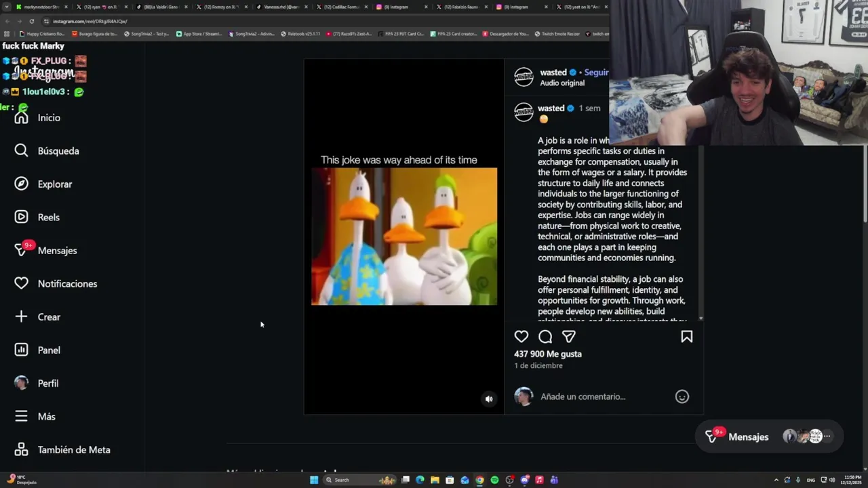Open Búsqueda magnifier icon in sidebar
868x488 pixels.
(x=22, y=150)
